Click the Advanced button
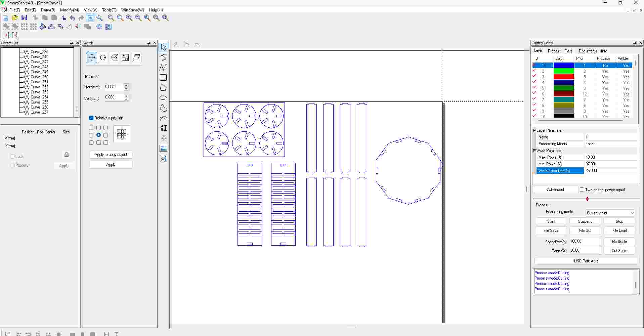 tap(555, 190)
